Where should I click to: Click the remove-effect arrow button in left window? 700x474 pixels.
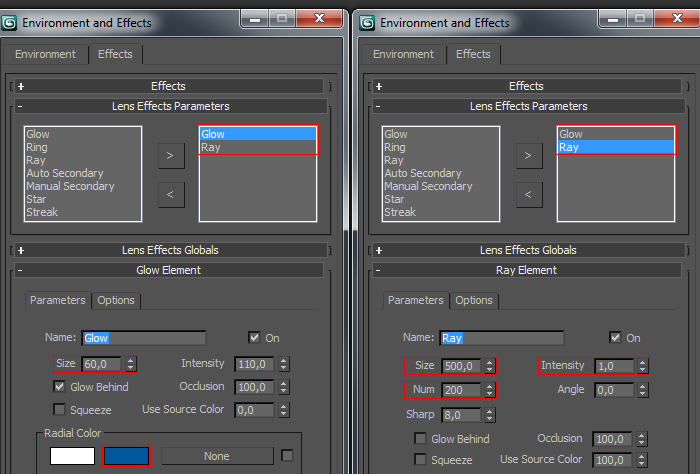point(171,195)
